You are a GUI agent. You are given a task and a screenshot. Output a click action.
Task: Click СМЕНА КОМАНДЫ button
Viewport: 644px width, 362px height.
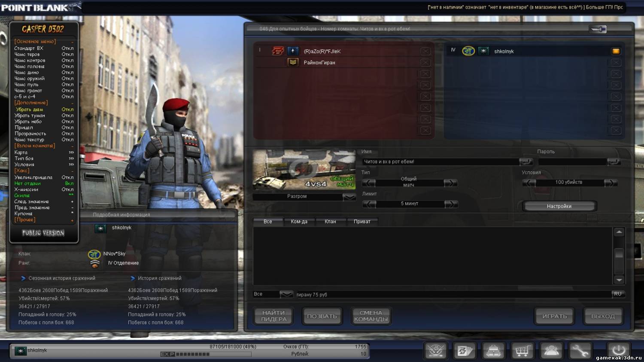click(371, 316)
